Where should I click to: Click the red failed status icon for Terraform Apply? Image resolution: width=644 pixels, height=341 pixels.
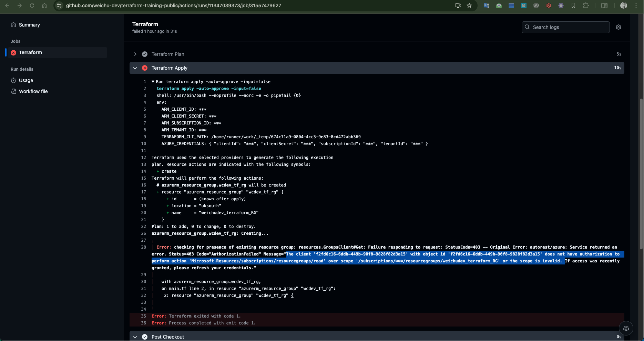145,68
